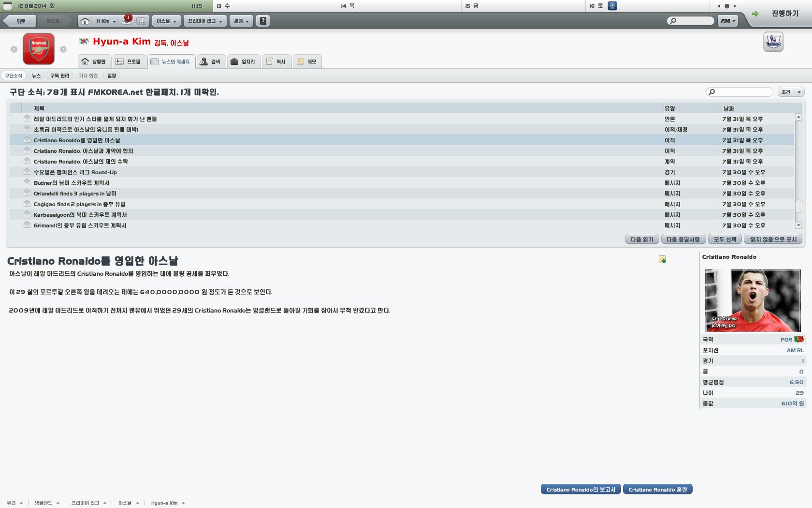Click the calendar icon next to the date
The image size is (812, 508).
8,6
